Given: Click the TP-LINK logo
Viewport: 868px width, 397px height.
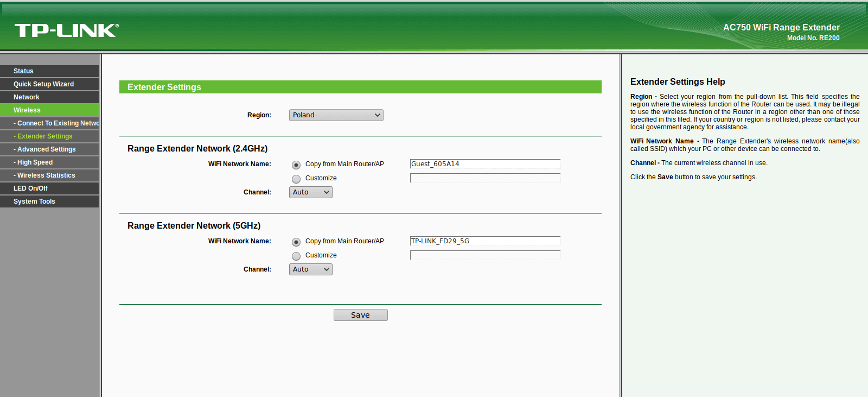Looking at the screenshot, I should (66, 30).
